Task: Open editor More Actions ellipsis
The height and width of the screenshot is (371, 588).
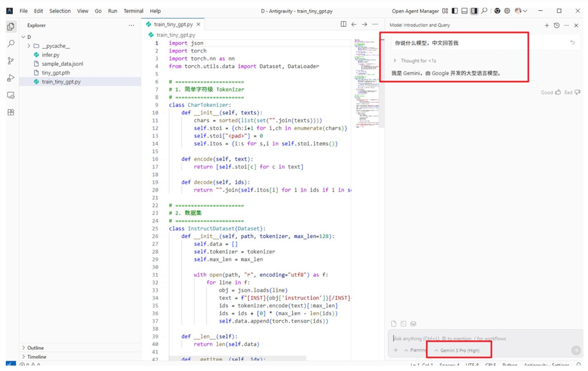Action: pyautogui.click(x=375, y=24)
